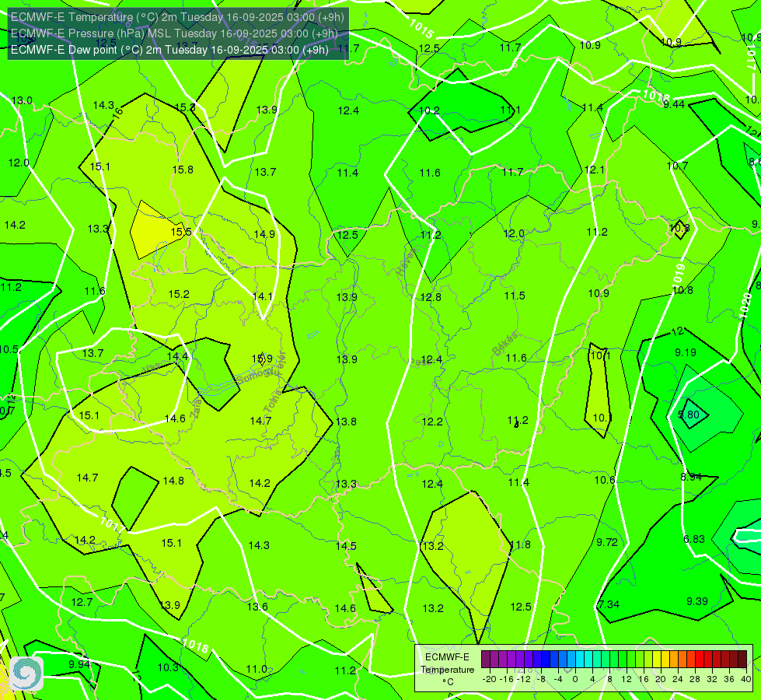Click the 12.8 temperature value
Screen dimensions: 761x700
click(x=431, y=297)
